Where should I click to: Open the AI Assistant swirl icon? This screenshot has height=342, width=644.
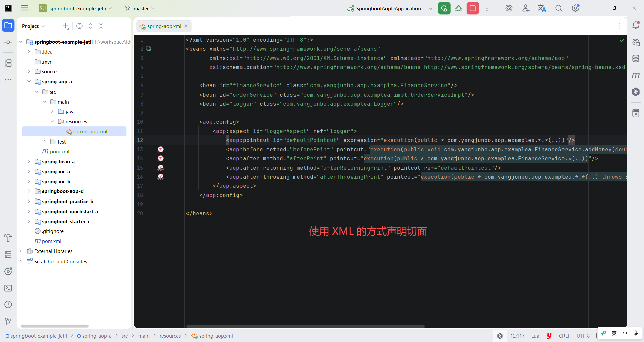click(509, 8)
